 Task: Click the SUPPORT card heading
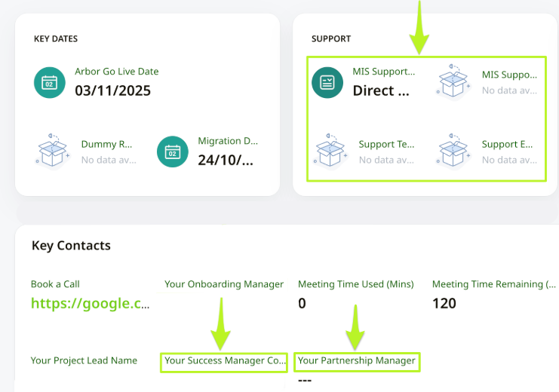tap(330, 39)
